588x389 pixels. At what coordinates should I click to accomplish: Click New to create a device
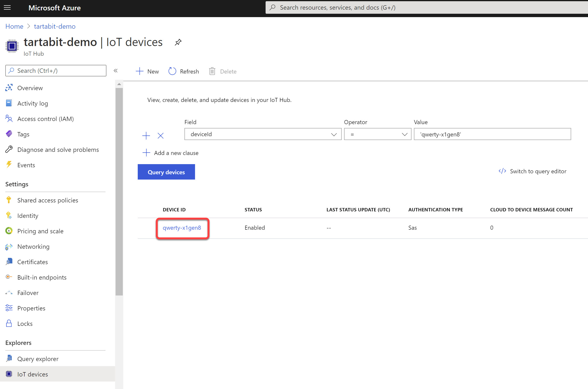147,71
